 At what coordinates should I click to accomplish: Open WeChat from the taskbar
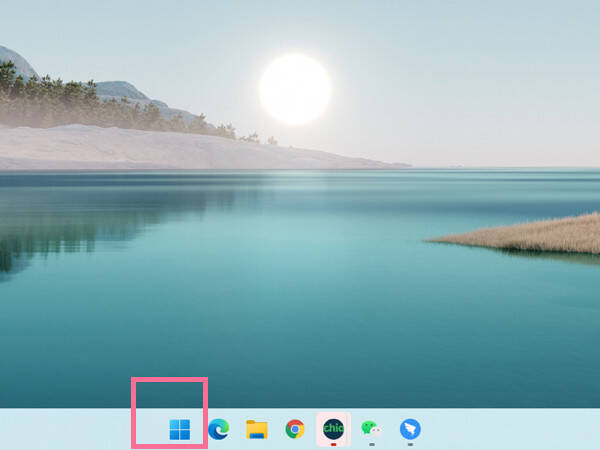[x=371, y=429]
